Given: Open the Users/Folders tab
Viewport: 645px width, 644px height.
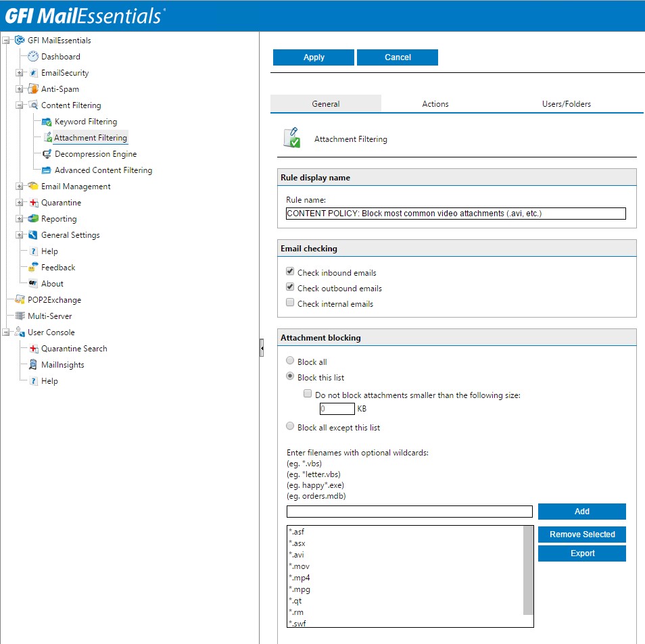Looking at the screenshot, I should (567, 103).
